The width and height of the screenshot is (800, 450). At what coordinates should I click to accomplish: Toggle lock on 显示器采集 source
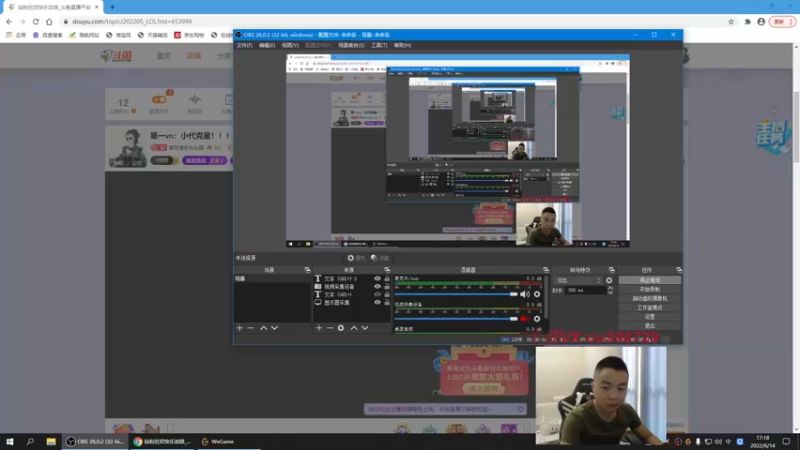[387, 303]
